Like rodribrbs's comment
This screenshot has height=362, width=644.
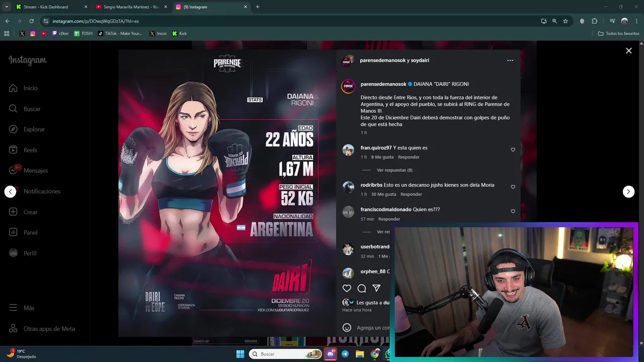[x=513, y=187]
